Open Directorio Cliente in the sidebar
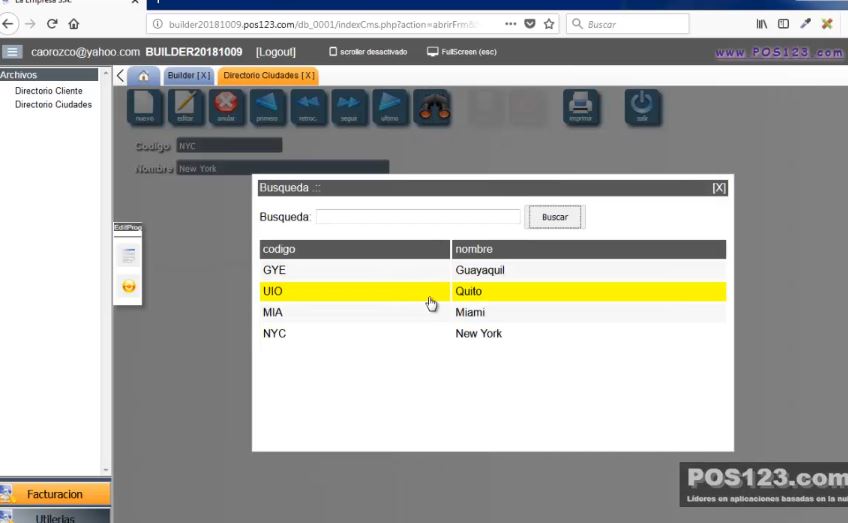The image size is (848, 523). click(x=49, y=91)
